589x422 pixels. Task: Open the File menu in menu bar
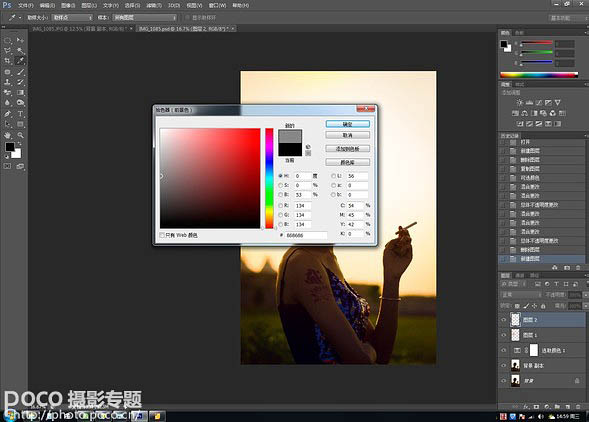coord(26,6)
